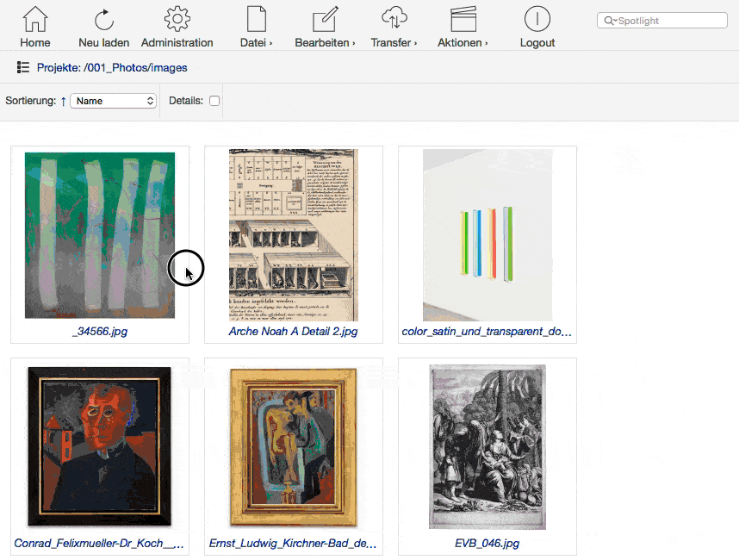Enable the Details checkbox
The width and height of the screenshot is (739, 560).
tap(214, 101)
